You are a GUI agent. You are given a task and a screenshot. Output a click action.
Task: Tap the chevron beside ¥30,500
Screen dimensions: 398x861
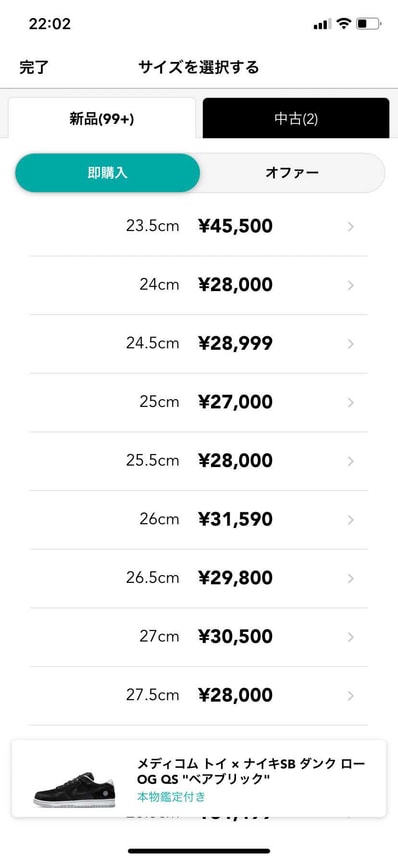click(x=351, y=636)
